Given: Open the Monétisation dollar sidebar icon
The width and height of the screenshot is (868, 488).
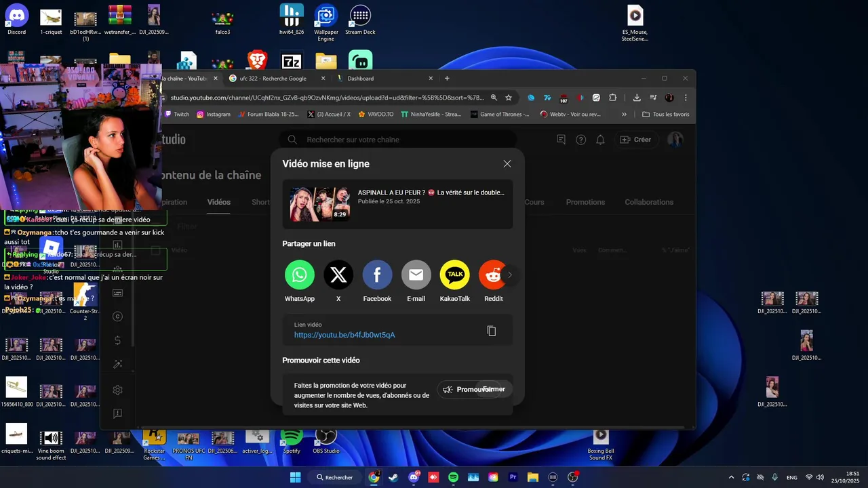Looking at the screenshot, I should pos(117,340).
